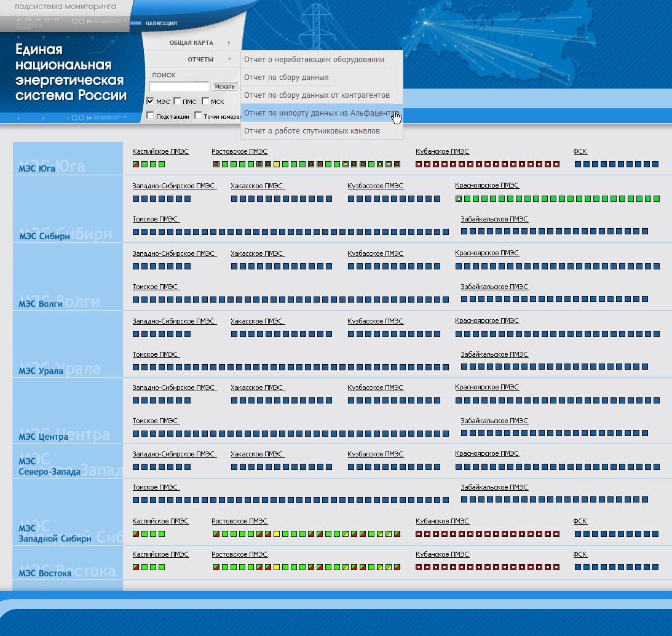Click first blue square under ФСК in МЭС Юга

point(578,164)
